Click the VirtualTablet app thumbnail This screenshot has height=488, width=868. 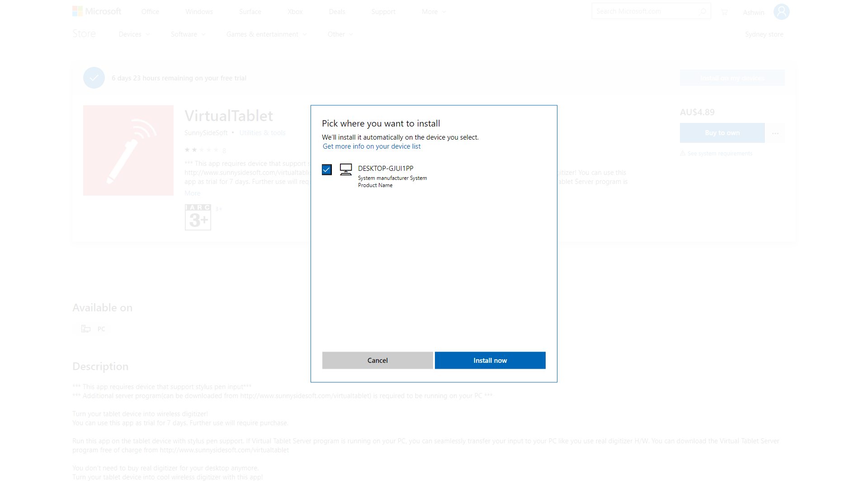(x=128, y=150)
